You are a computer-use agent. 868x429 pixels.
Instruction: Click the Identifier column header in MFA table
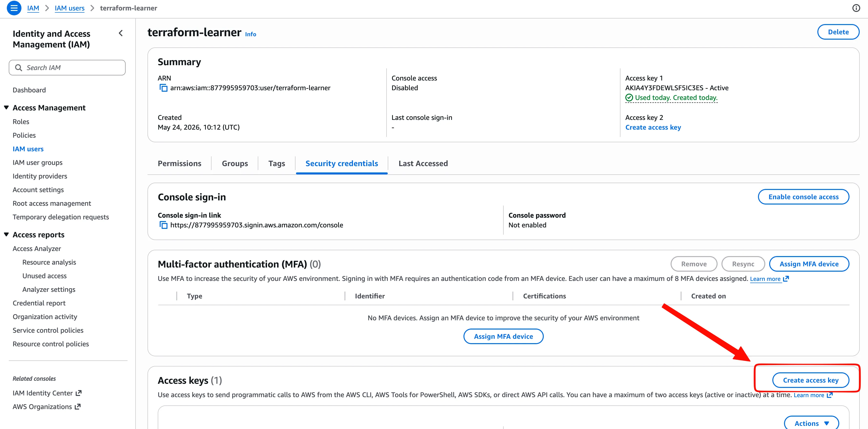coord(370,296)
